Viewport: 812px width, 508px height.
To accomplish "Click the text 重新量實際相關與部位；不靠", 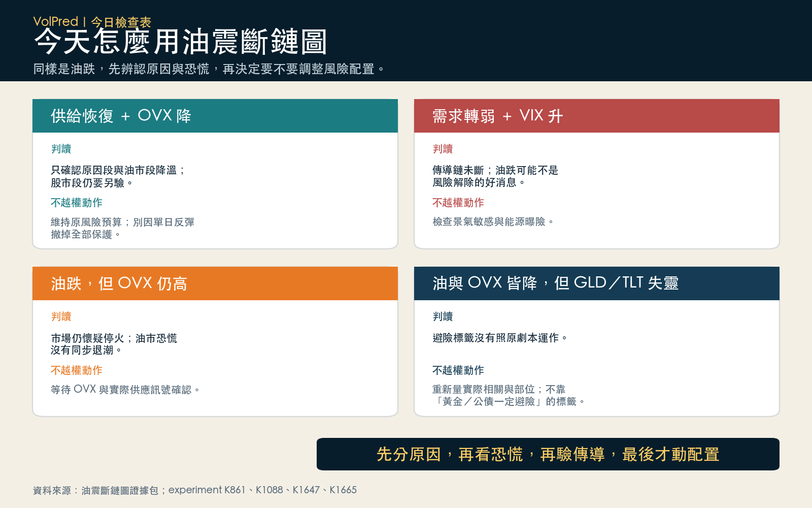I will pyautogui.click(x=499, y=390).
